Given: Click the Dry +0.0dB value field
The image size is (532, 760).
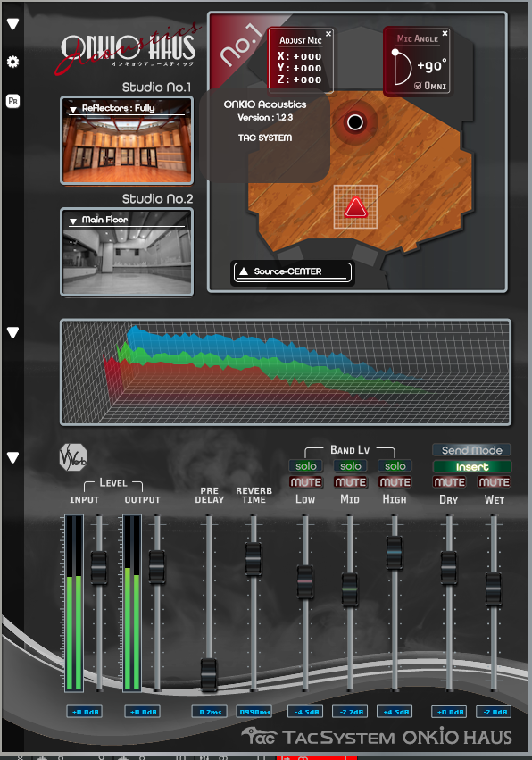Looking at the screenshot, I should [449, 712].
